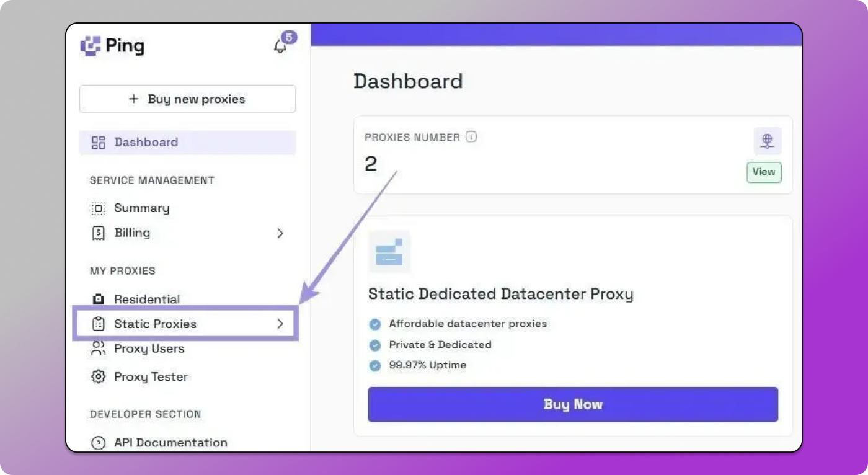Select the Residential proxies icon
Screen dimensions: 868x475
(98, 299)
